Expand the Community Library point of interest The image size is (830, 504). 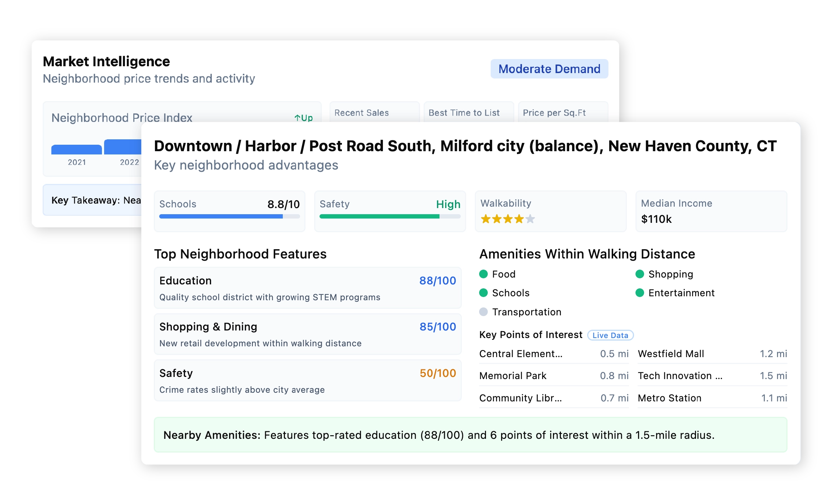click(521, 398)
